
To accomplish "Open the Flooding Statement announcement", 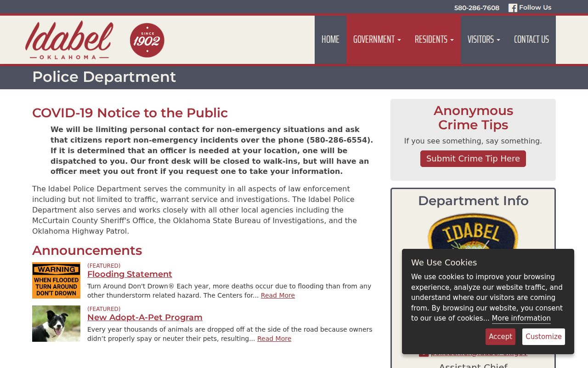I will 130,274.
